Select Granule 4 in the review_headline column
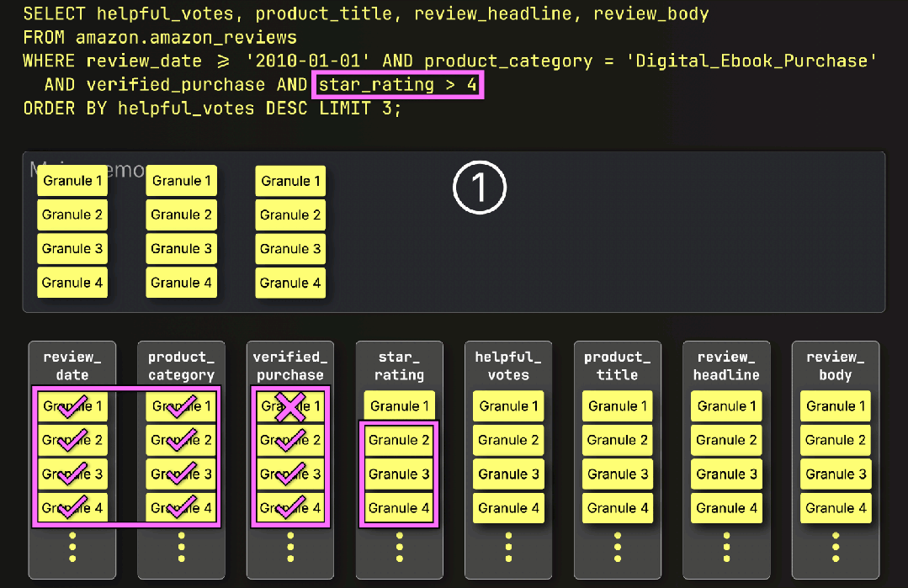Image resolution: width=908 pixels, height=588 pixels. point(726,508)
